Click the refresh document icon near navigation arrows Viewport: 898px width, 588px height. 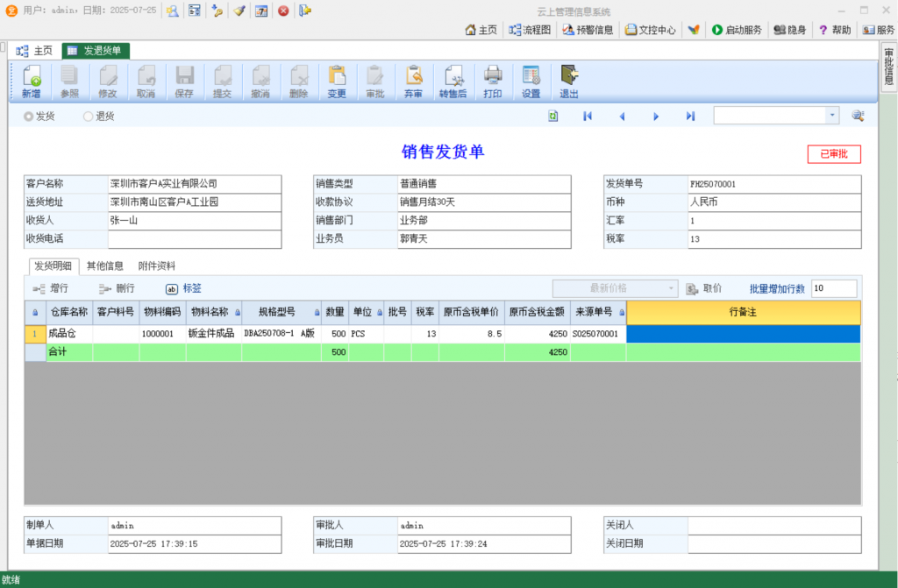coord(552,117)
